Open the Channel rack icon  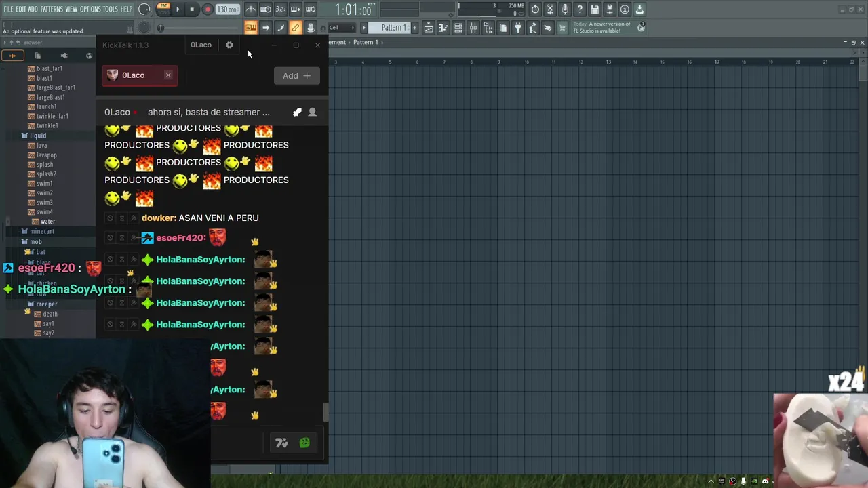click(x=458, y=28)
